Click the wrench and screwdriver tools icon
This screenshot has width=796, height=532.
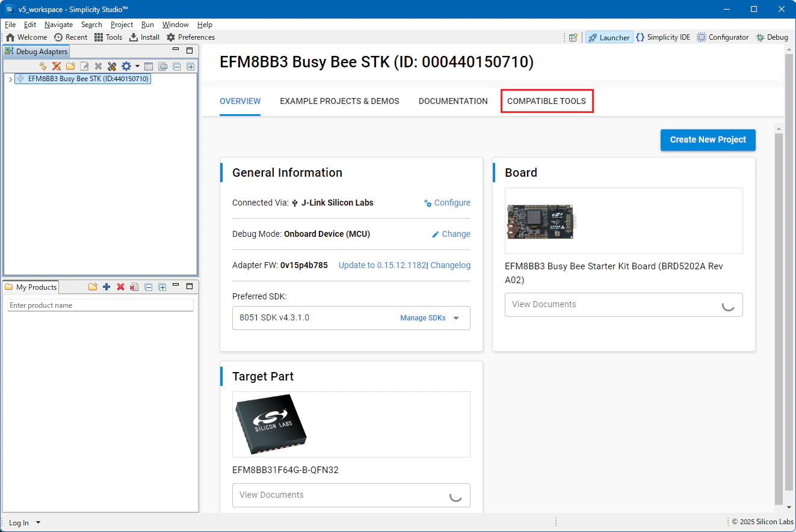click(x=112, y=66)
